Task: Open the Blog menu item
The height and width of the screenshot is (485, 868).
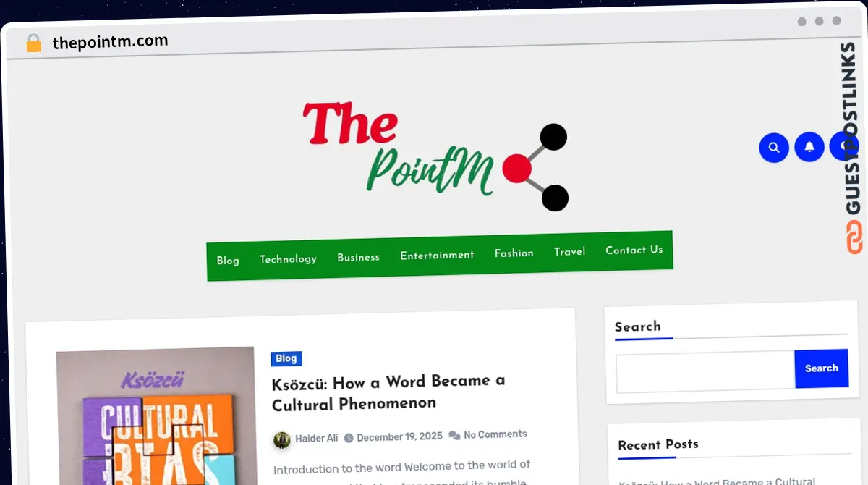Action: 228,261
